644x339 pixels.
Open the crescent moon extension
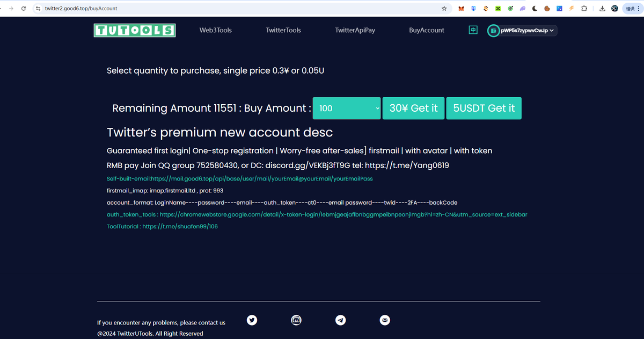(535, 9)
